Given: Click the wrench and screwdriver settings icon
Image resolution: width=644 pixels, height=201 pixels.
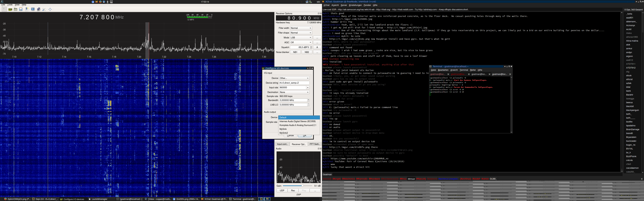Looking at the screenshot, I should pyautogui.click(x=44, y=9).
